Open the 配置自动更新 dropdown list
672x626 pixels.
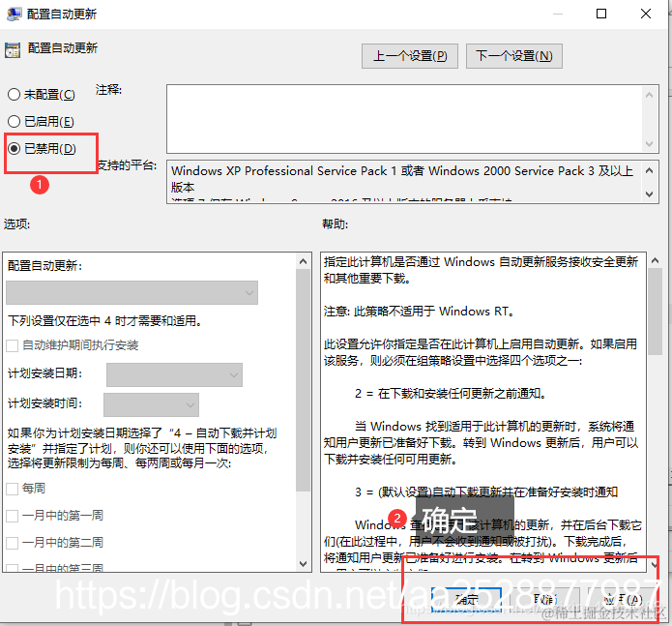132,292
